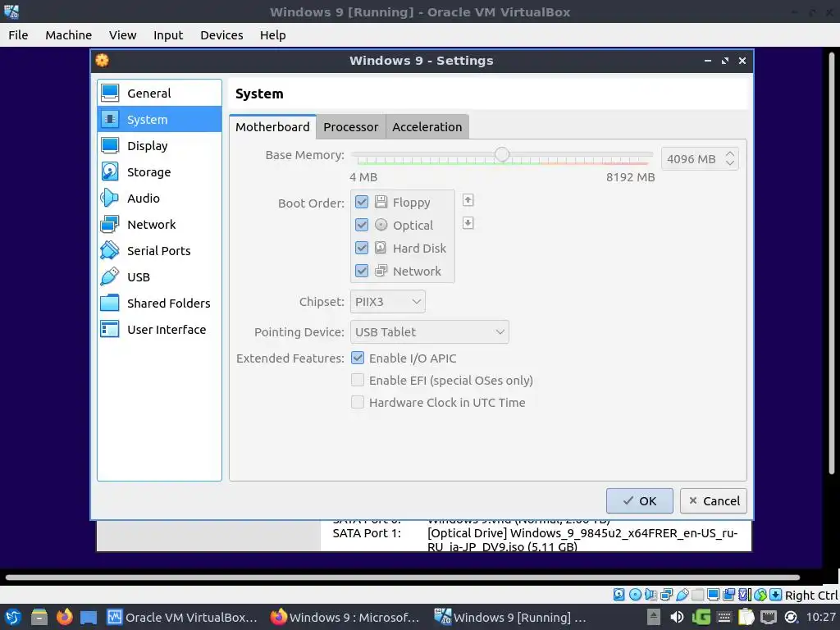Screen dimensions: 840x630
Task: Open Firefox from the taskbar
Action: coord(64,617)
